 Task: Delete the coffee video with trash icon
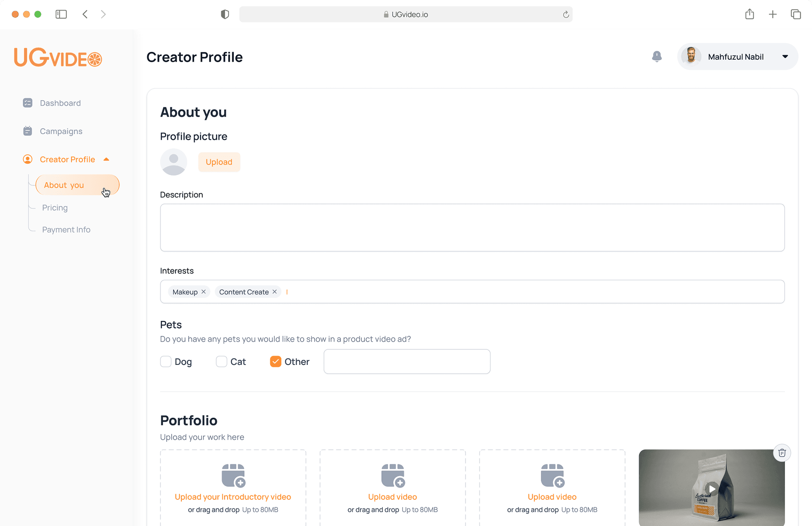point(782,453)
